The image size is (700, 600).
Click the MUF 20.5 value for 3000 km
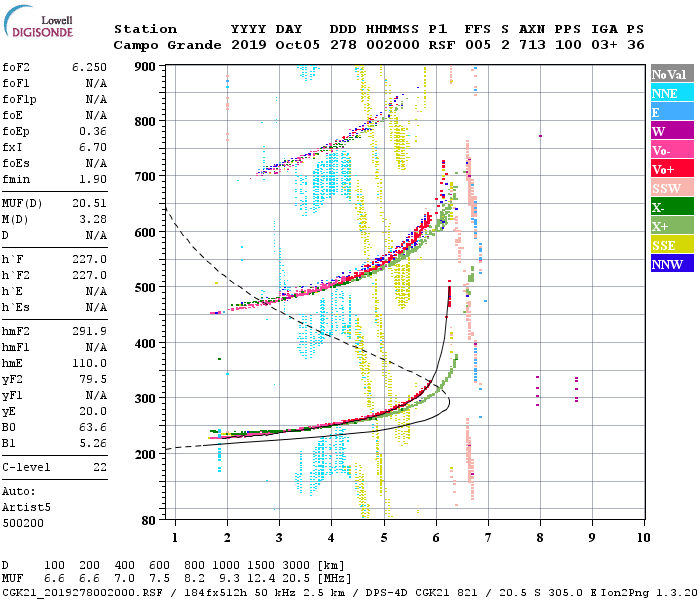(x=296, y=579)
